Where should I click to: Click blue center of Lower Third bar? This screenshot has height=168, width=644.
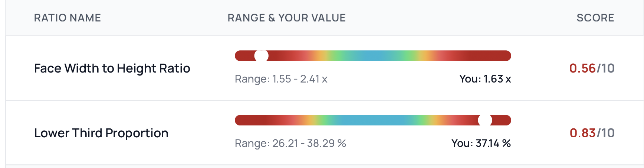(373, 120)
